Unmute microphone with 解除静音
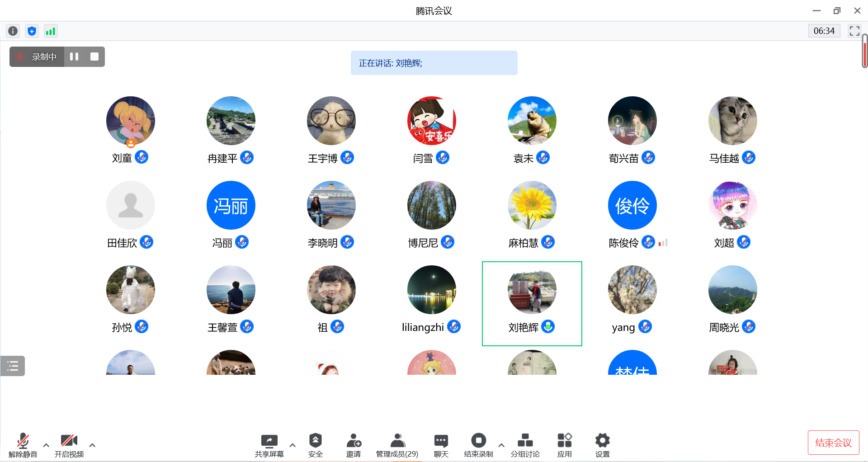 click(x=23, y=445)
